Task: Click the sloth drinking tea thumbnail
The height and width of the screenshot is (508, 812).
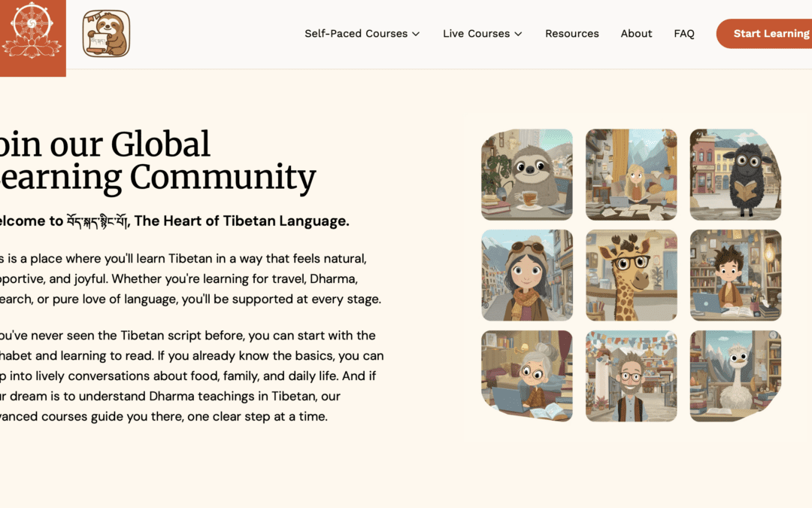Action: (x=526, y=175)
